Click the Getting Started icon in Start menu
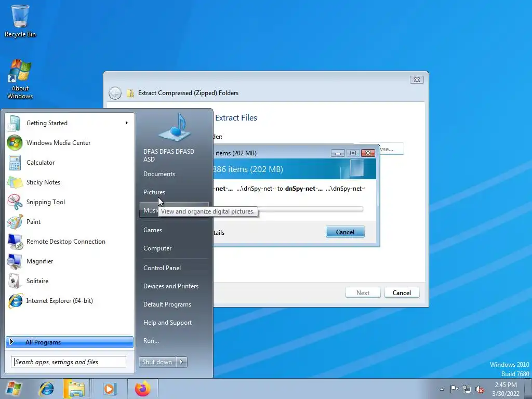 click(x=14, y=123)
